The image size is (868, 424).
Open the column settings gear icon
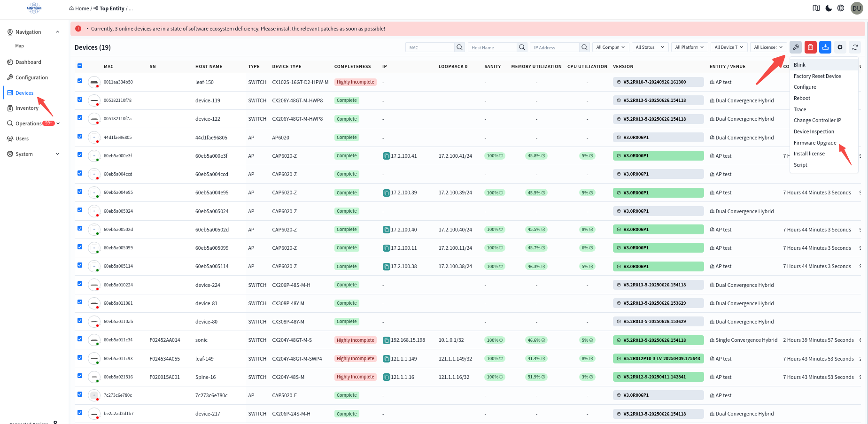pyautogui.click(x=840, y=47)
